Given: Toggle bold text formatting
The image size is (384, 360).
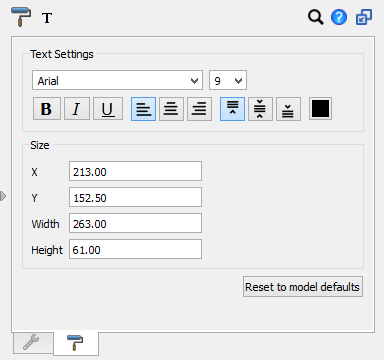Looking at the screenshot, I should 47,109.
